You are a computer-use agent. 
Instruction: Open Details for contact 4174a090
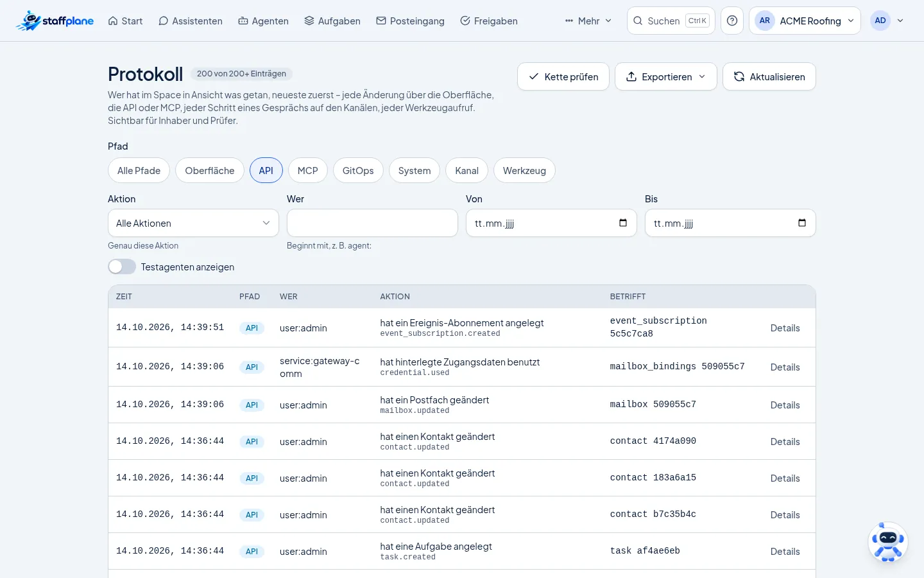(x=785, y=441)
